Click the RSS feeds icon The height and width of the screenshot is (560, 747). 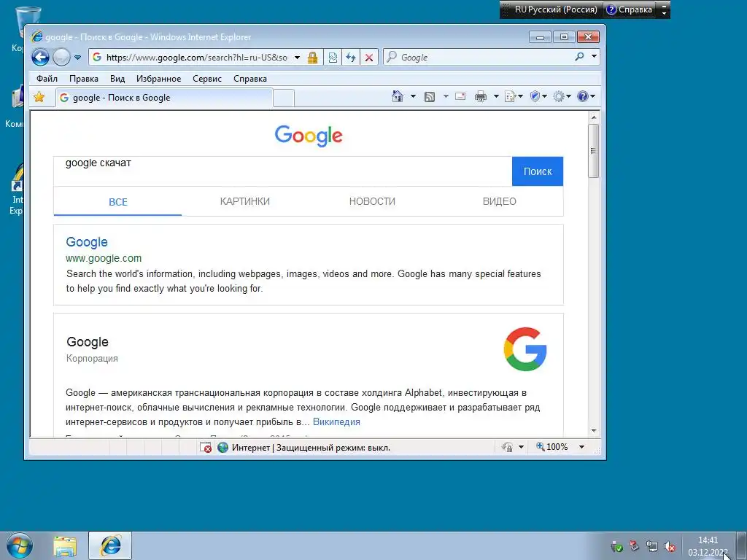(x=429, y=97)
